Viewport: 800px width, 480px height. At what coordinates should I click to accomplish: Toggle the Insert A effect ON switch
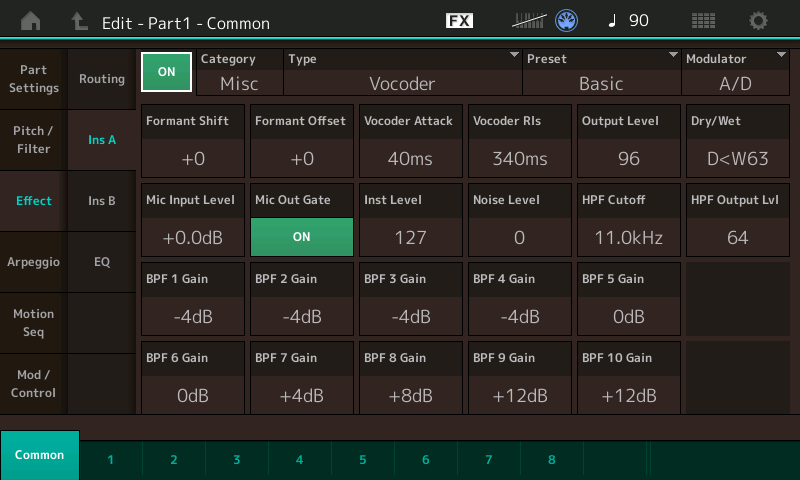[x=166, y=72]
